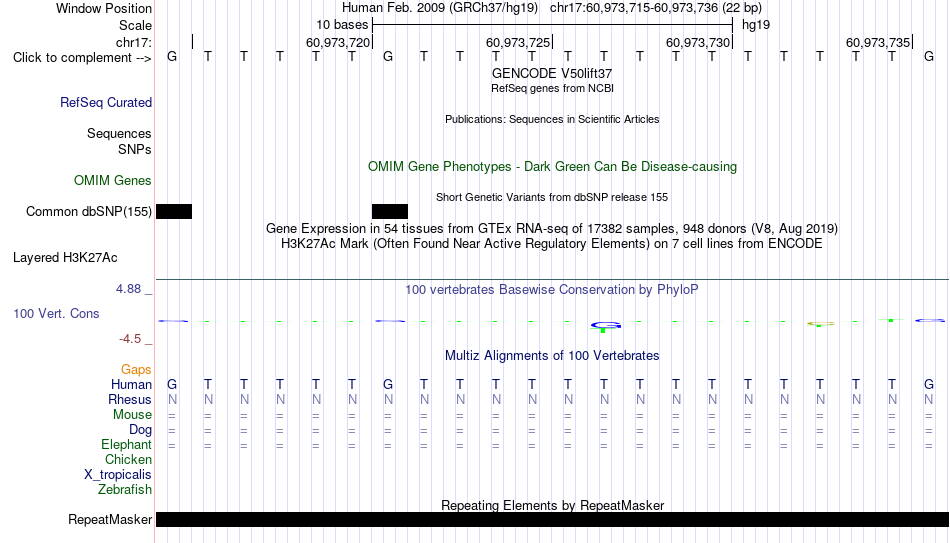
Task: Click the -4.5 PhyloP lower limit value
Action: pos(130,339)
